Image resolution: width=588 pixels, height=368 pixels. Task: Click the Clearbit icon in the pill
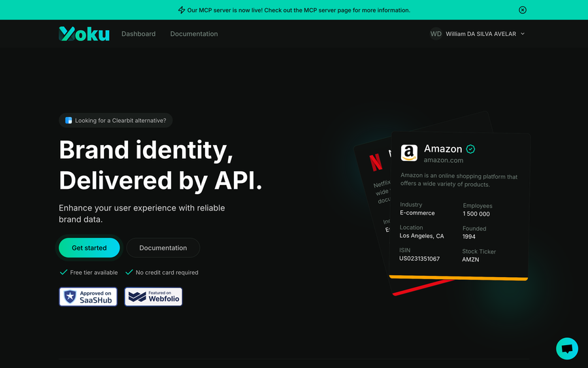pos(69,120)
